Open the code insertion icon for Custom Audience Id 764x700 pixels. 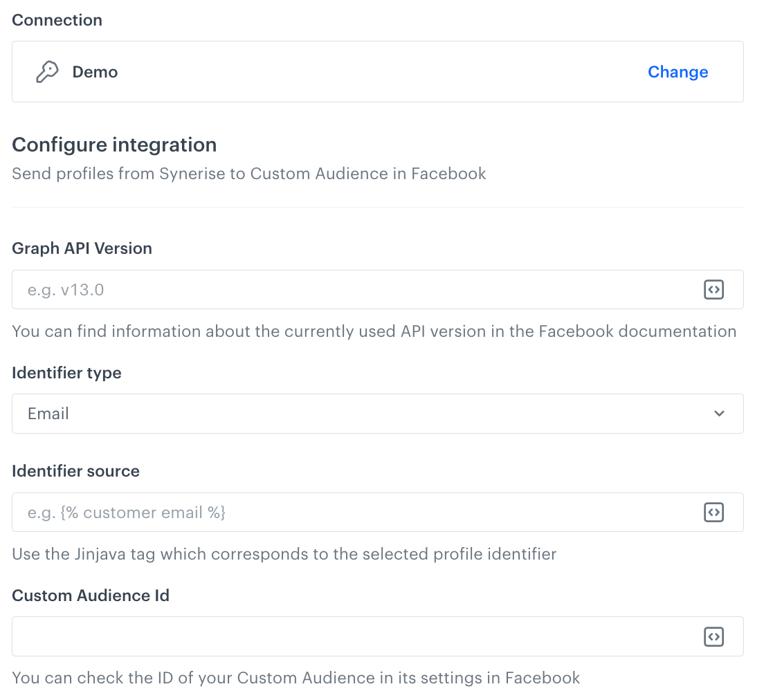coord(713,636)
